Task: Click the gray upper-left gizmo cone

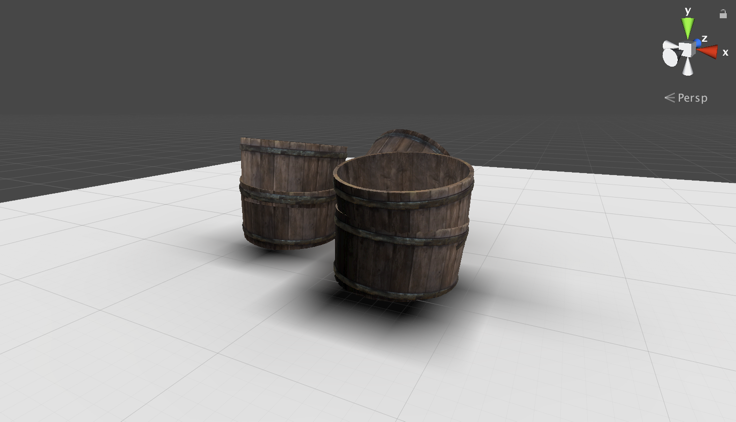Action: [x=668, y=45]
